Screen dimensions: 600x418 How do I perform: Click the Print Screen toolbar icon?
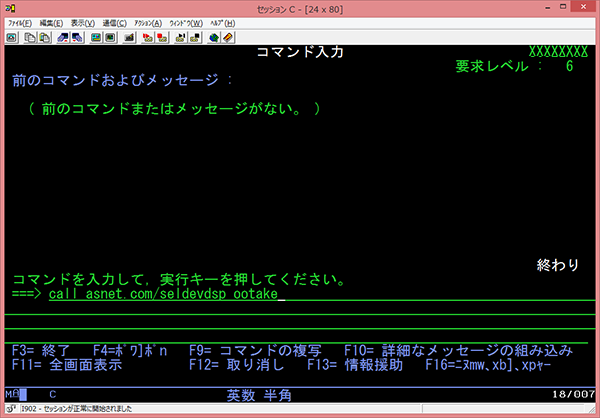tap(12, 37)
